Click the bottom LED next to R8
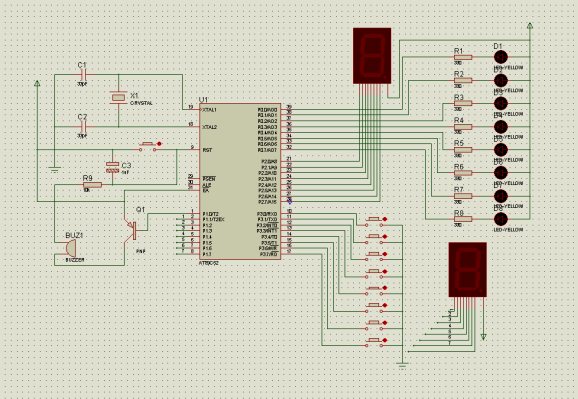This screenshot has height=399, width=578. [501, 219]
